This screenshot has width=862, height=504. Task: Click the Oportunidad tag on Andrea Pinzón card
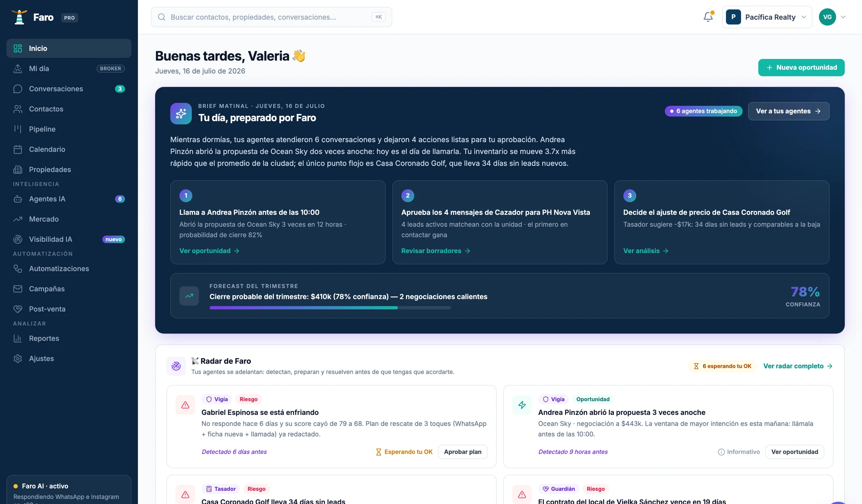(593, 399)
